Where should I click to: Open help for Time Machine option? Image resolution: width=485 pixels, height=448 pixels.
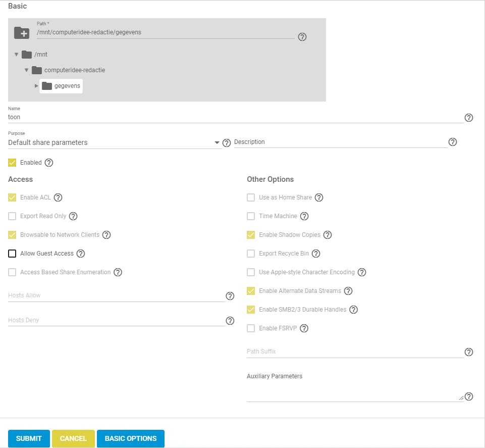coord(304,216)
